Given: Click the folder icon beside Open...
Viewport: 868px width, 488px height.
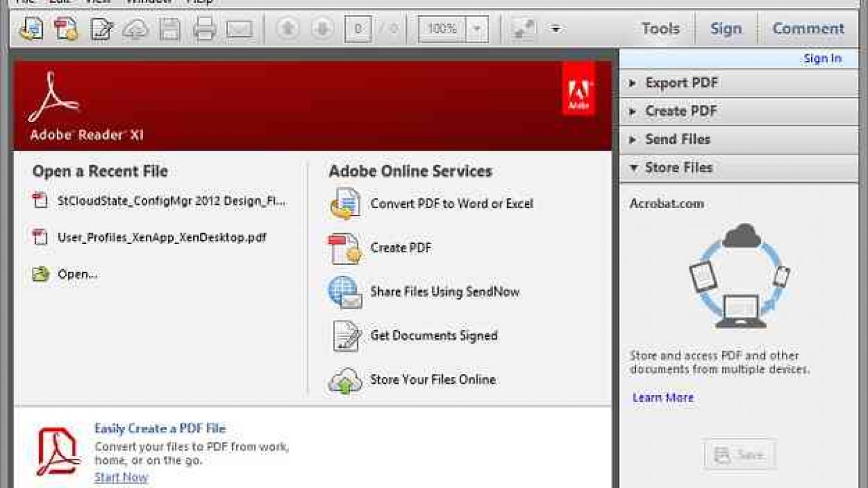Looking at the screenshot, I should tap(41, 274).
